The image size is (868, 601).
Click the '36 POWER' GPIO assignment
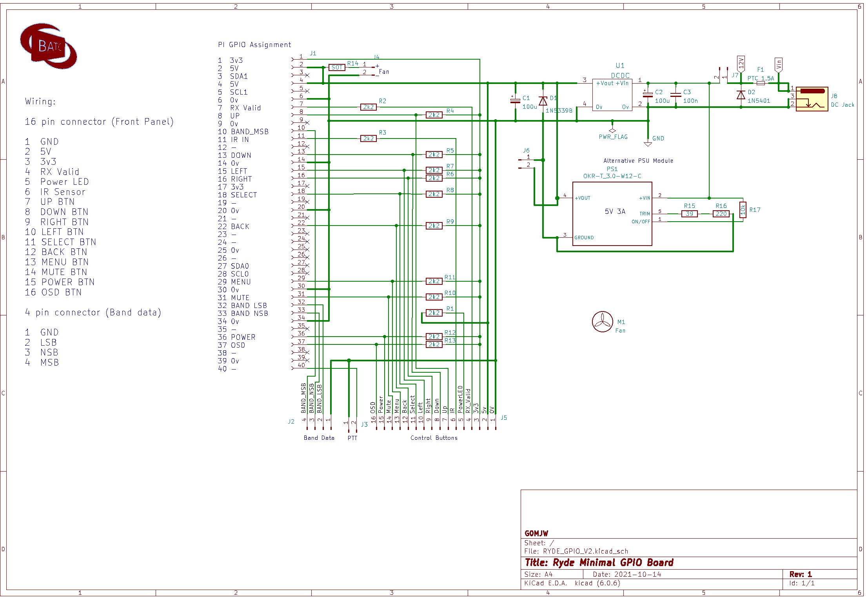pos(236,337)
